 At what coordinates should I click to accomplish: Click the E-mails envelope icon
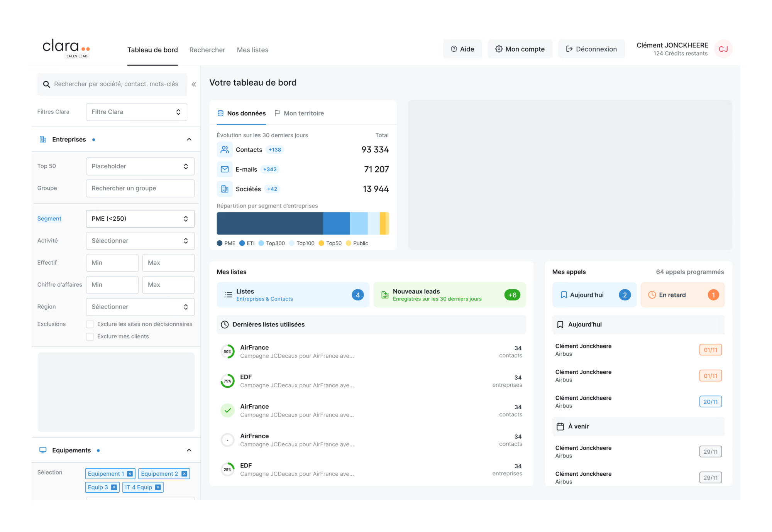point(225,169)
